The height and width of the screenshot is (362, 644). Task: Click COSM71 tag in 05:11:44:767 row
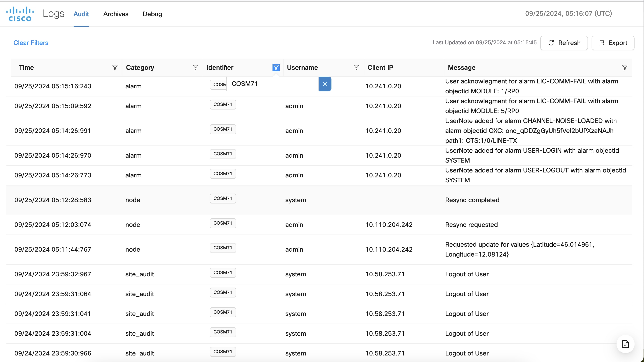(223, 248)
